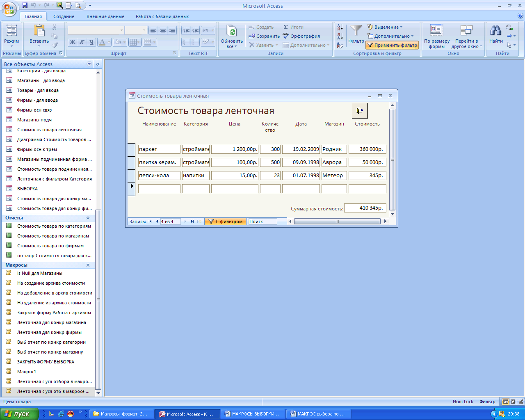Switch to Работа с базами данных tab
The width and height of the screenshot is (525, 420).
coord(162,16)
